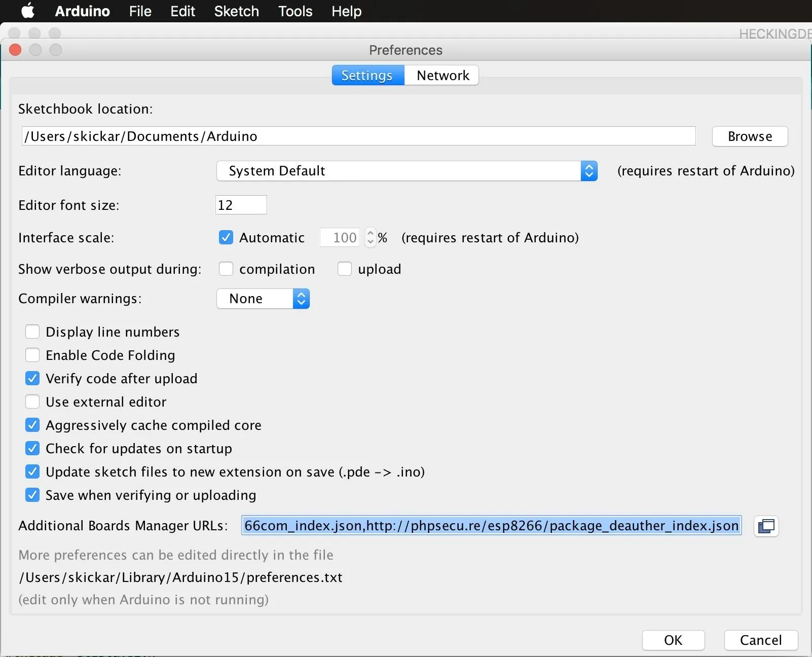The width and height of the screenshot is (812, 657).
Task: Open the Sketch menu
Action: click(x=236, y=11)
